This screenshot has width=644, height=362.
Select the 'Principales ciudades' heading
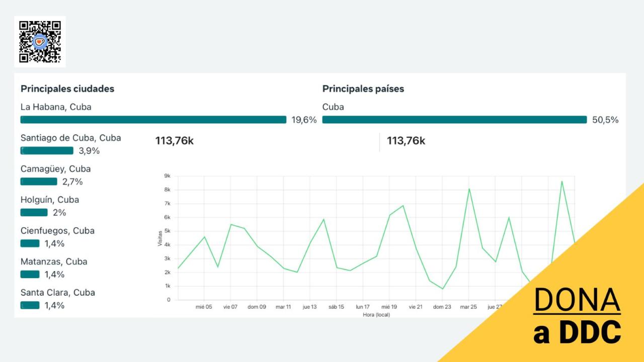click(x=67, y=89)
